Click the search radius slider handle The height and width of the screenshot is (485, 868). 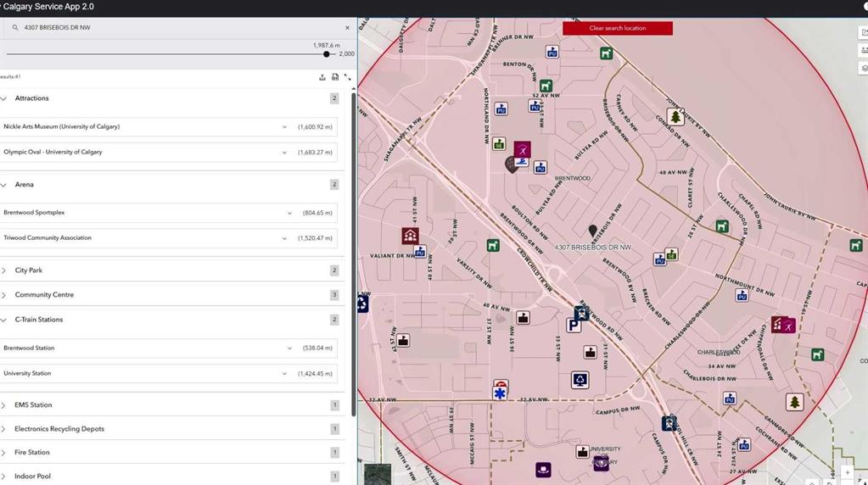point(327,54)
